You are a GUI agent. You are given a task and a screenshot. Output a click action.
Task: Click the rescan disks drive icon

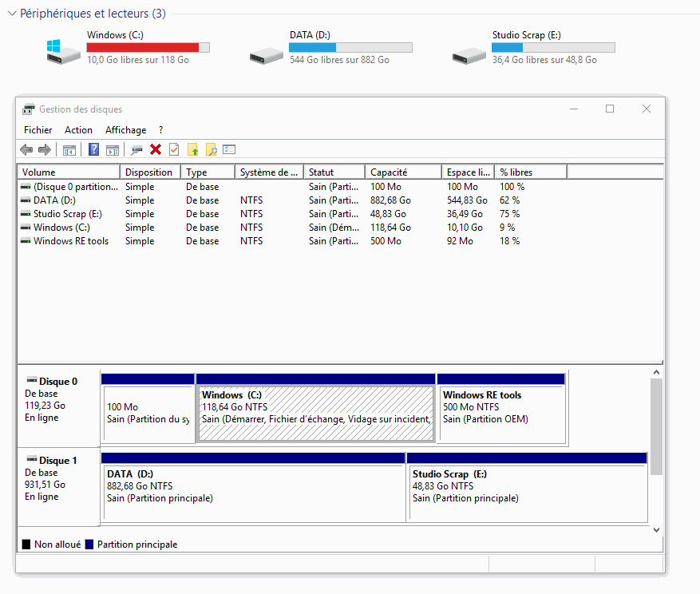[x=136, y=150]
